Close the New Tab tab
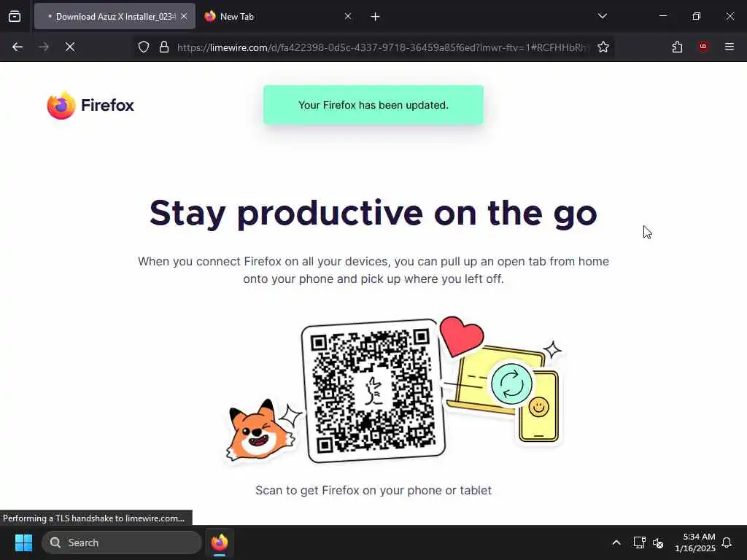This screenshot has height=560, width=747. coord(348,17)
